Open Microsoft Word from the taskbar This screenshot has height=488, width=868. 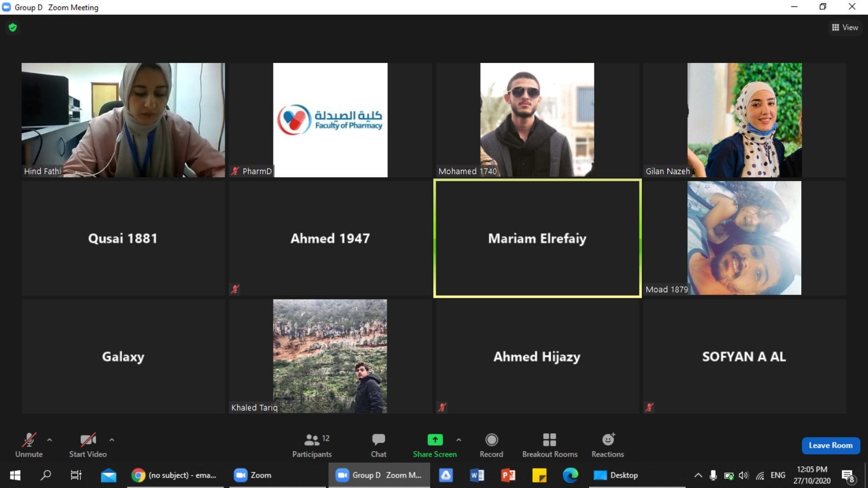point(477,476)
